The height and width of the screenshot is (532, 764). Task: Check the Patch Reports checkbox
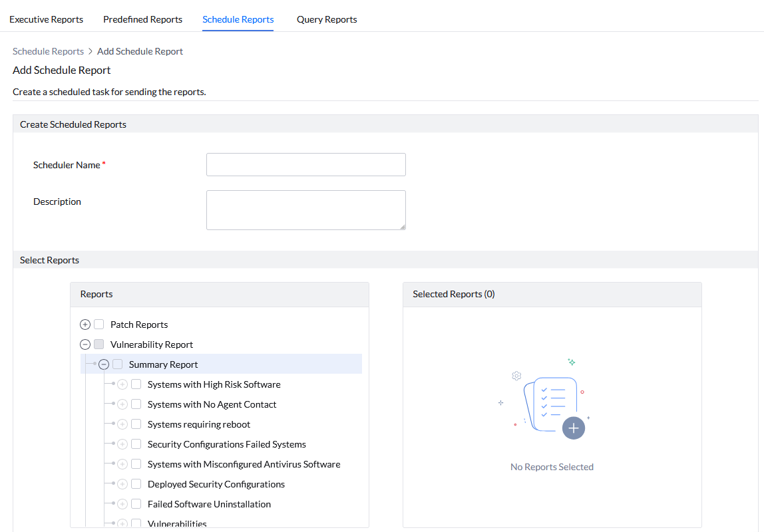point(98,324)
